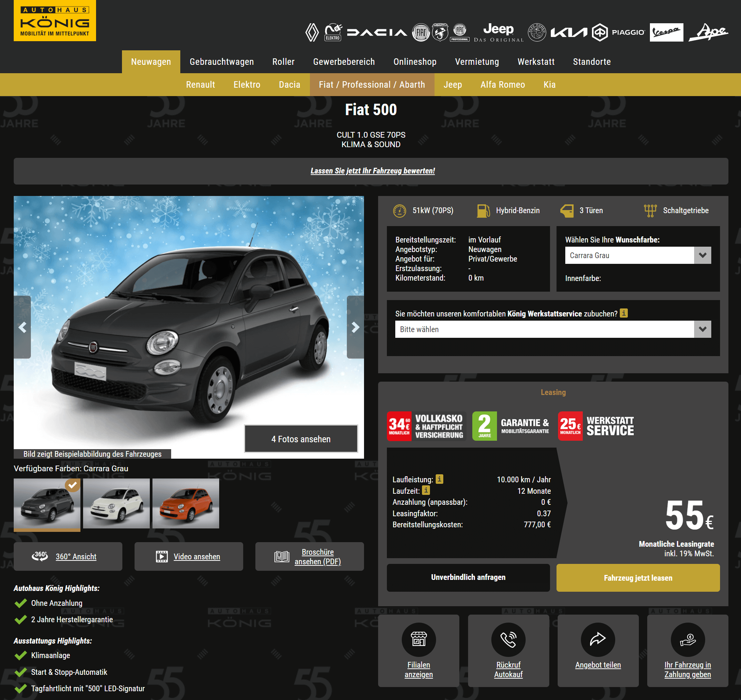Click the info icon beside Laufleistung
This screenshot has width=741, height=700.
coord(439,479)
